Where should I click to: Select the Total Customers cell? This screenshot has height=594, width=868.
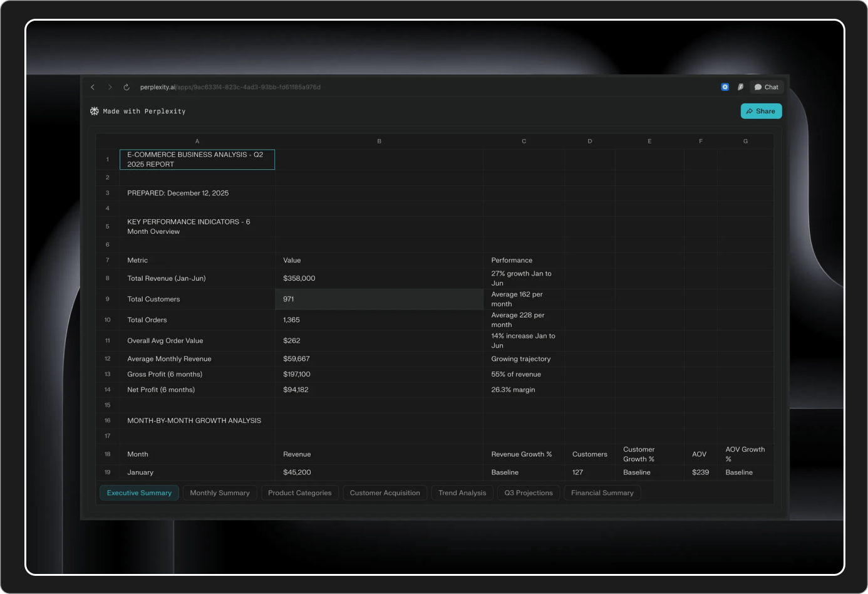197,299
